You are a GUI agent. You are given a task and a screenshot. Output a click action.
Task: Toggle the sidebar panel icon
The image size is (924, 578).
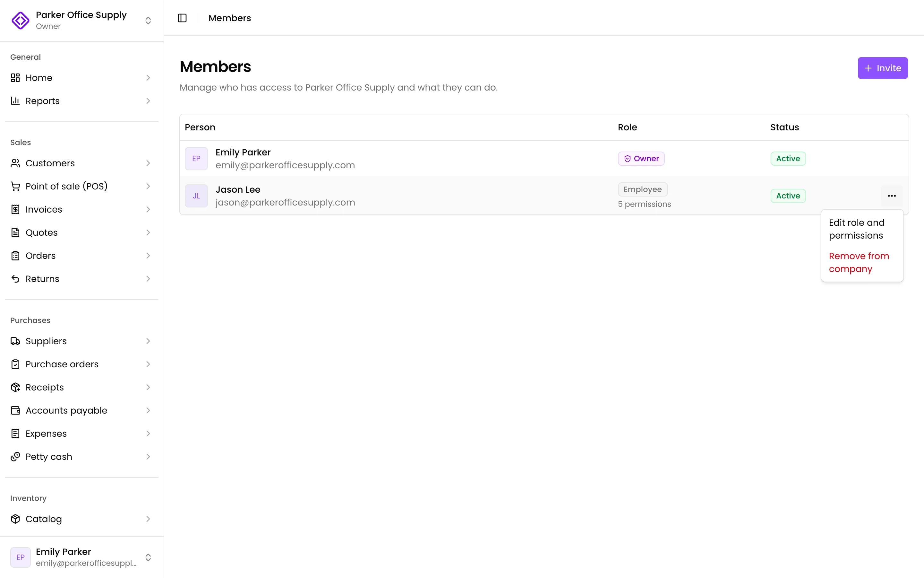coord(182,18)
